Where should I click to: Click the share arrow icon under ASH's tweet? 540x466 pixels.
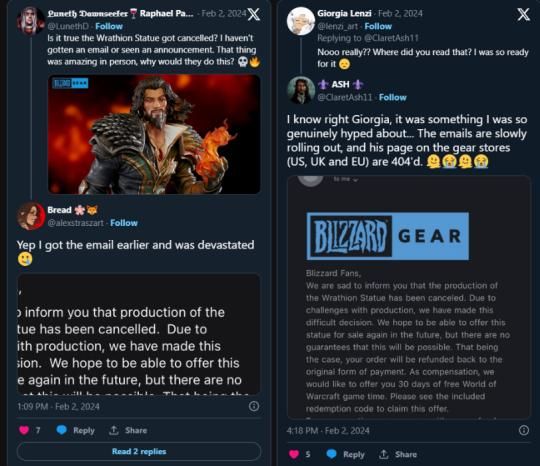tap(384, 454)
